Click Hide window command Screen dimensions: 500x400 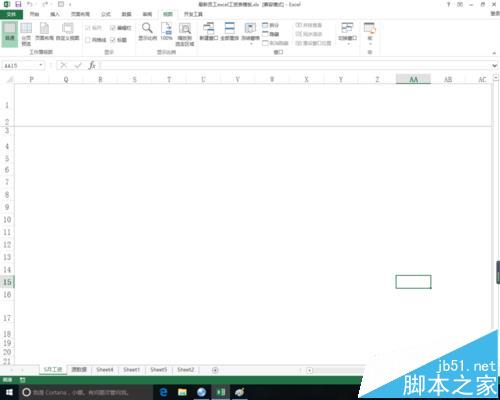pos(270,34)
